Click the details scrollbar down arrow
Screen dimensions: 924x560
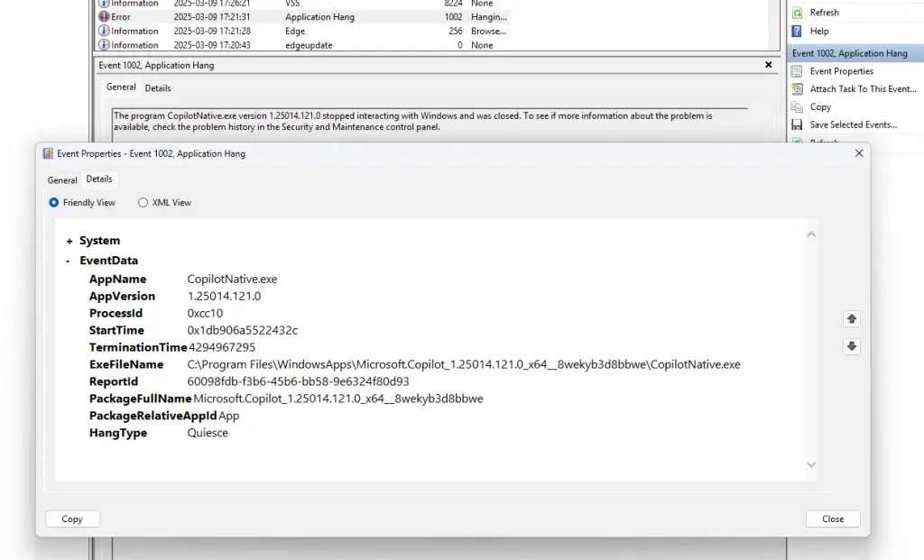[x=810, y=465]
